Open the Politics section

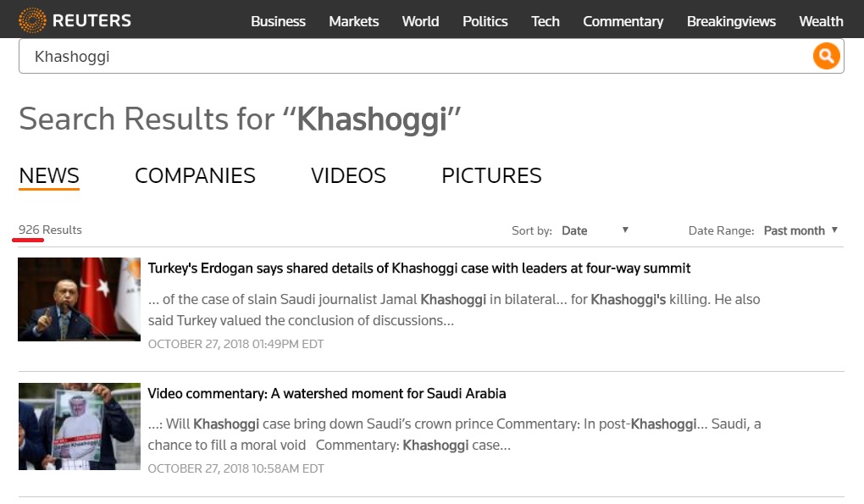(x=485, y=21)
